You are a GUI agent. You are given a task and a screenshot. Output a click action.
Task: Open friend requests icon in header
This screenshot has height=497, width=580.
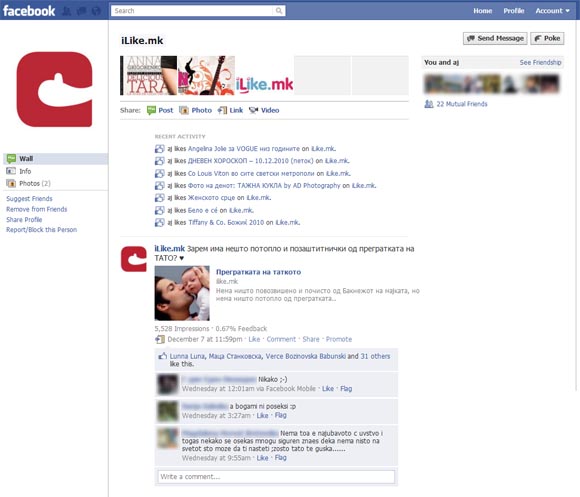(67, 11)
